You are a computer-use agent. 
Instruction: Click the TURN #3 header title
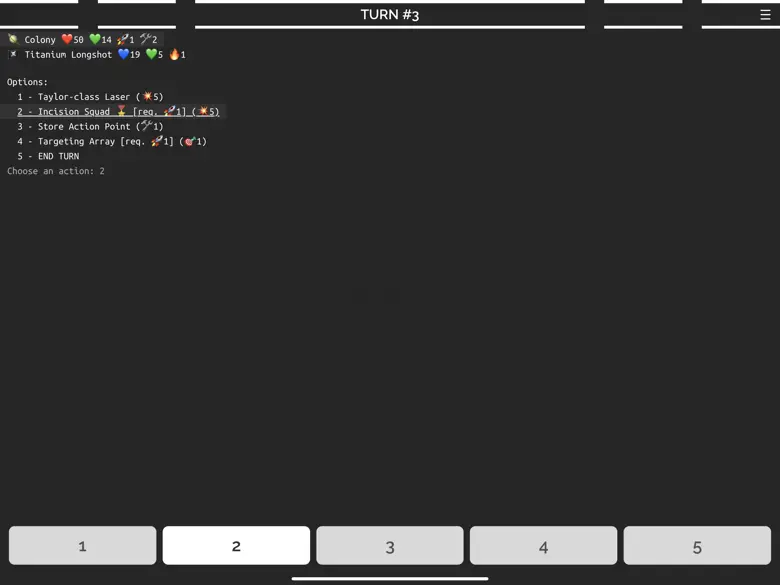click(x=390, y=15)
